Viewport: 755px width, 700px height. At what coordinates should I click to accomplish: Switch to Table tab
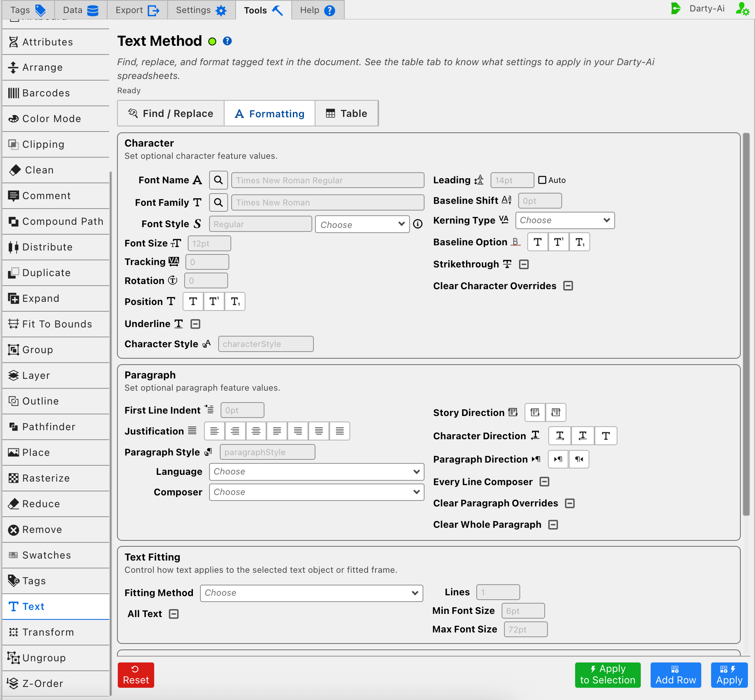point(347,114)
